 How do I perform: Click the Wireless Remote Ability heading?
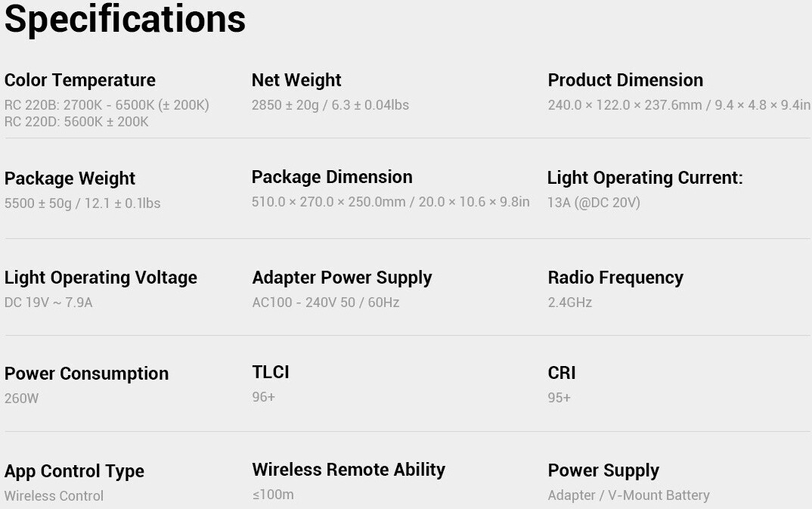(349, 470)
